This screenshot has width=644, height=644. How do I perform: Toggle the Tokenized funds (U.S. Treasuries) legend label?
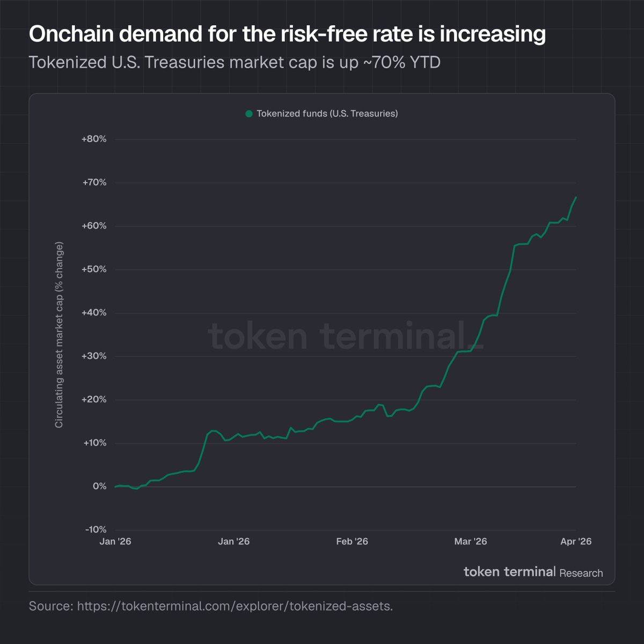pos(327,114)
